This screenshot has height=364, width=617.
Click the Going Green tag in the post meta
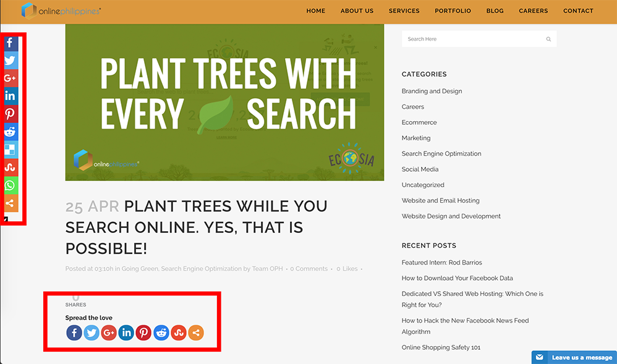140,269
